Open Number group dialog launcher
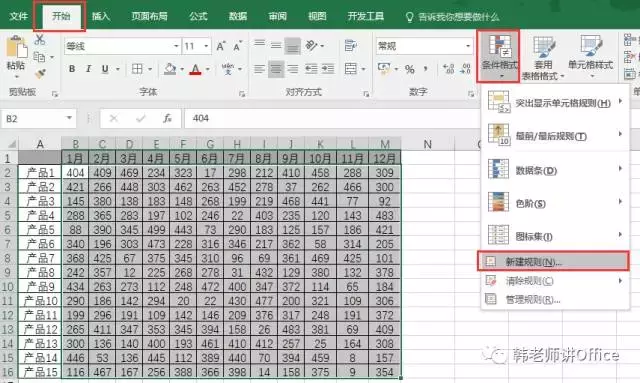Viewport: 640px width, 383px height. click(471, 94)
